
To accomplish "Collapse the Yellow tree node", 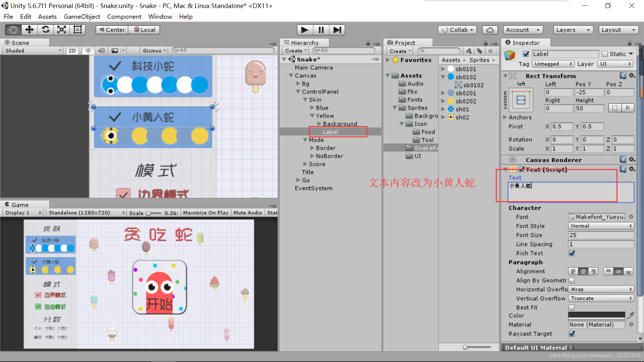I will [312, 116].
